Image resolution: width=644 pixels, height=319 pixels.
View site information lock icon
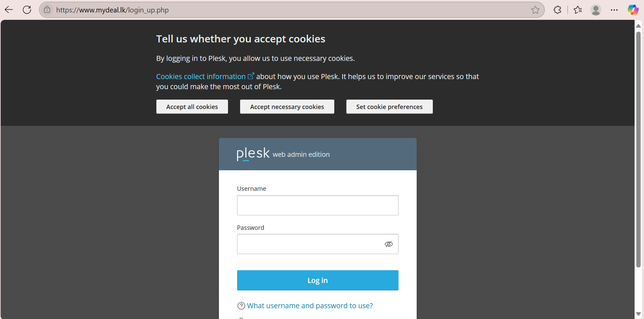tap(47, 10)
